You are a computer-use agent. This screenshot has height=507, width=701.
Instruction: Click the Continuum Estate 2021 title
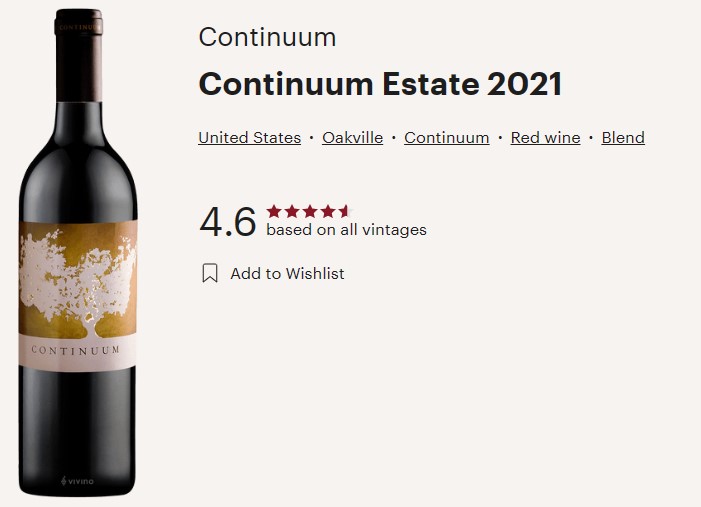[x=380, y=84]
